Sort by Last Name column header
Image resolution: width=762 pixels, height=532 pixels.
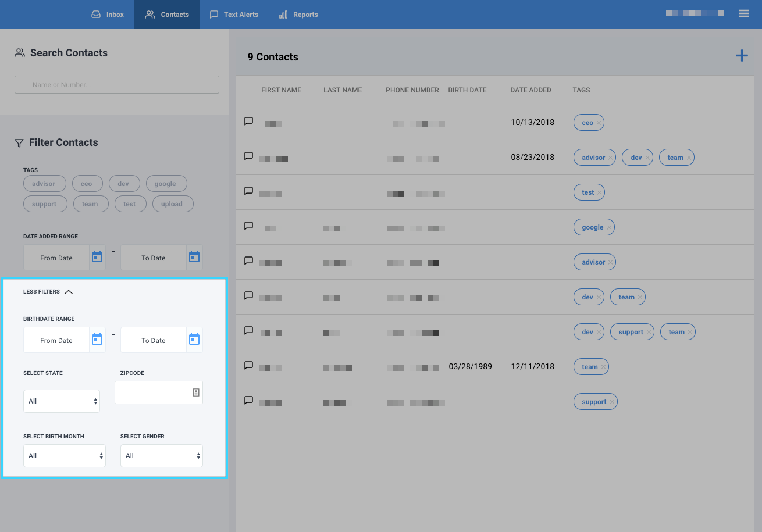[343, 90]
